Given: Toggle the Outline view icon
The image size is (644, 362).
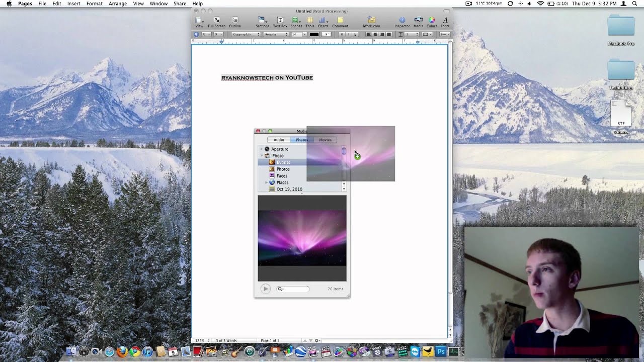Looking at the screenshot, I should coord(235,22).
